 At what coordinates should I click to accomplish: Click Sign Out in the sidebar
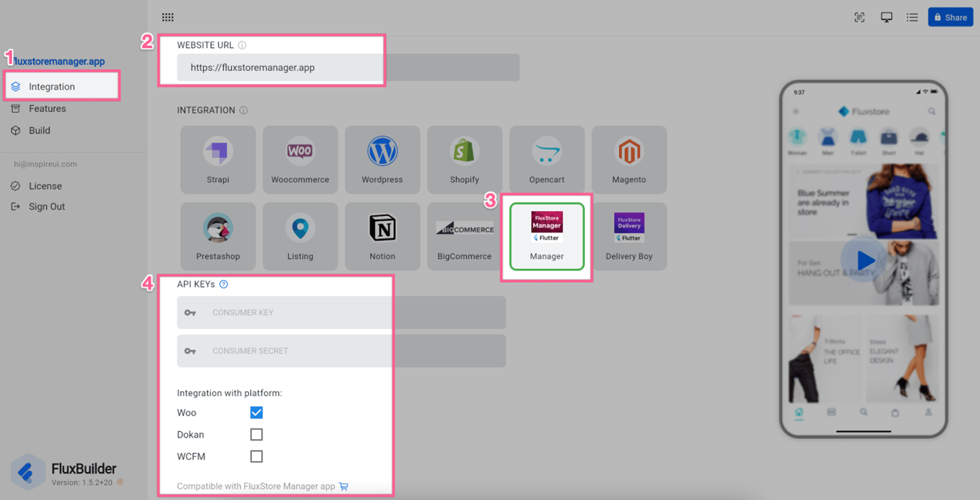point(47,207)
